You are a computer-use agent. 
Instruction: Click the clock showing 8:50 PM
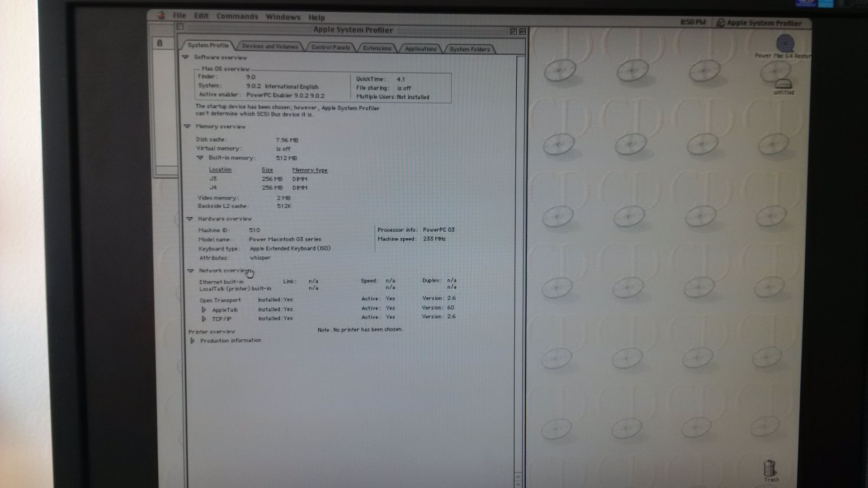pos(693,22)
